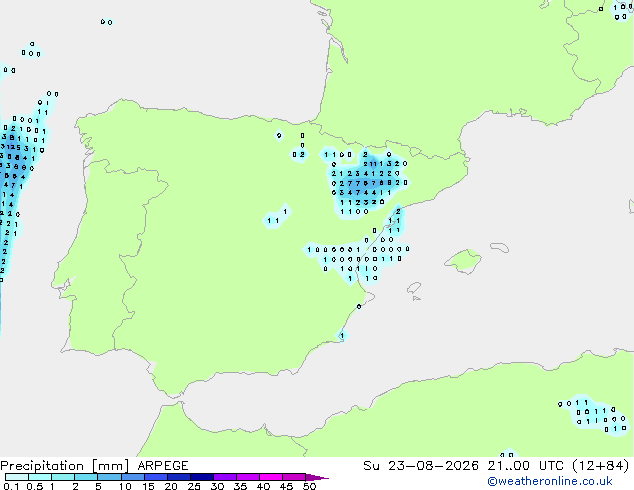Image resolution: width=634 pixels, height=490 pixels.
Task: Open the weatheronline.co.uk copyright link
Action: point(550,481)
